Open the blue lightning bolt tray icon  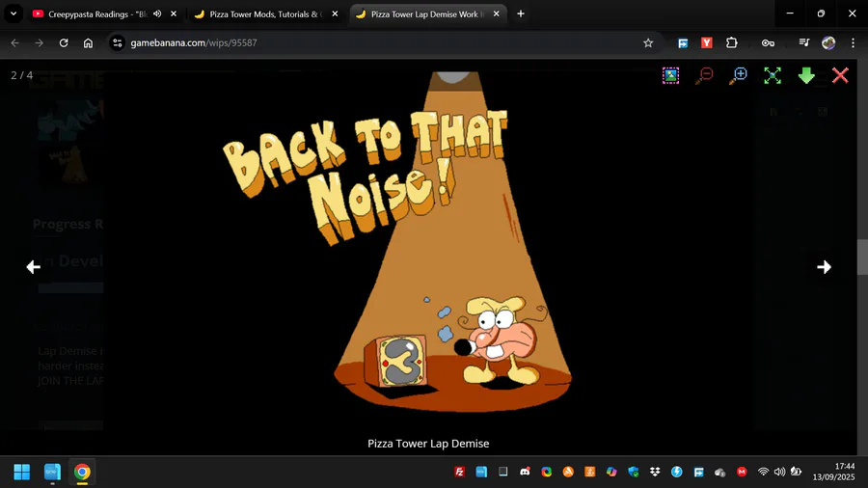pos(676,472)
